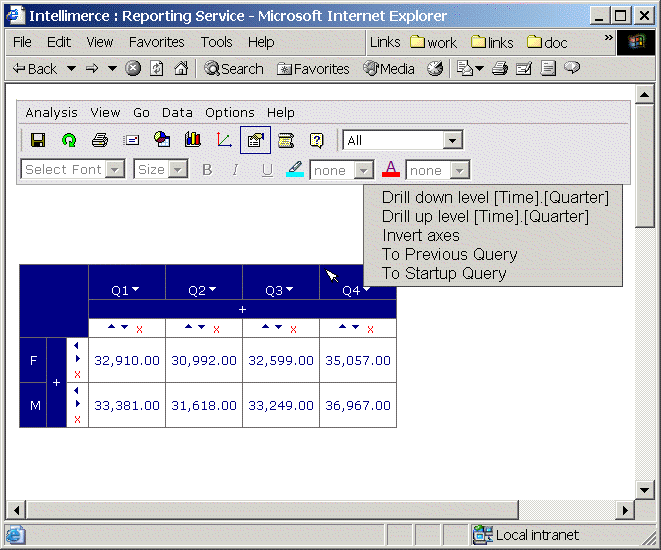This screenshot has height=550, width=661.
Task: Open the font Size dropdown
Action: click(178, 169)
